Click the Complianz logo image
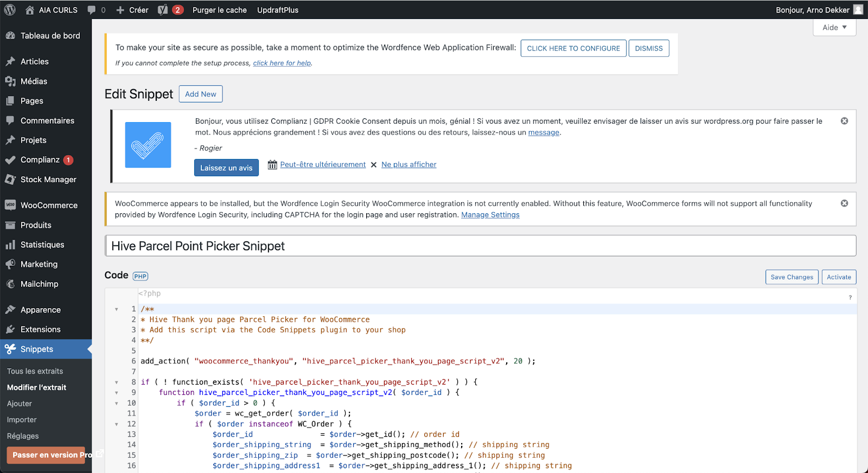 [x=148, y=145]
